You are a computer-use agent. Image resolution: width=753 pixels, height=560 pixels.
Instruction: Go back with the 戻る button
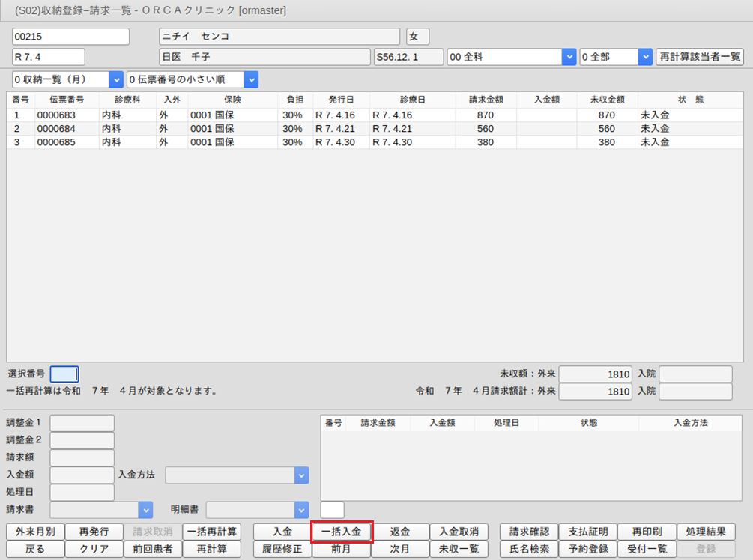[x=34, y=549]
